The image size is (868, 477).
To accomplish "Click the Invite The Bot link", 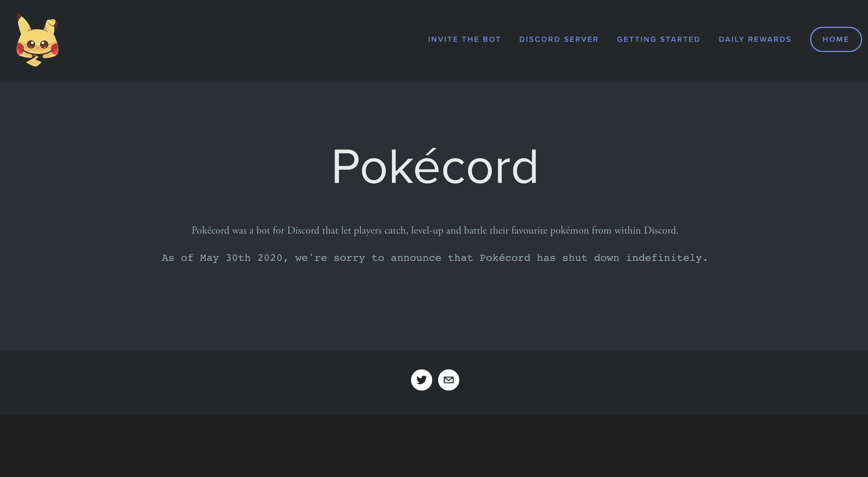I will (465, 39).
